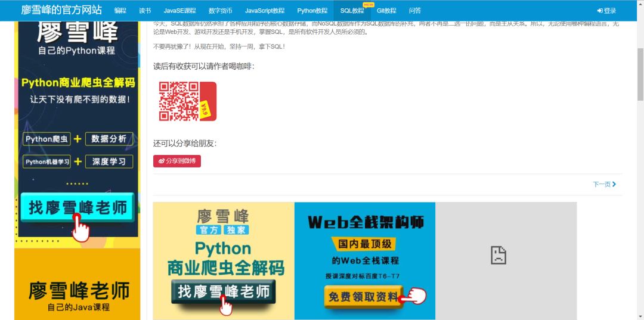Viewport: 644px width, 320px height.
Task: Click the red donation QR code
Action: [187, 101]
